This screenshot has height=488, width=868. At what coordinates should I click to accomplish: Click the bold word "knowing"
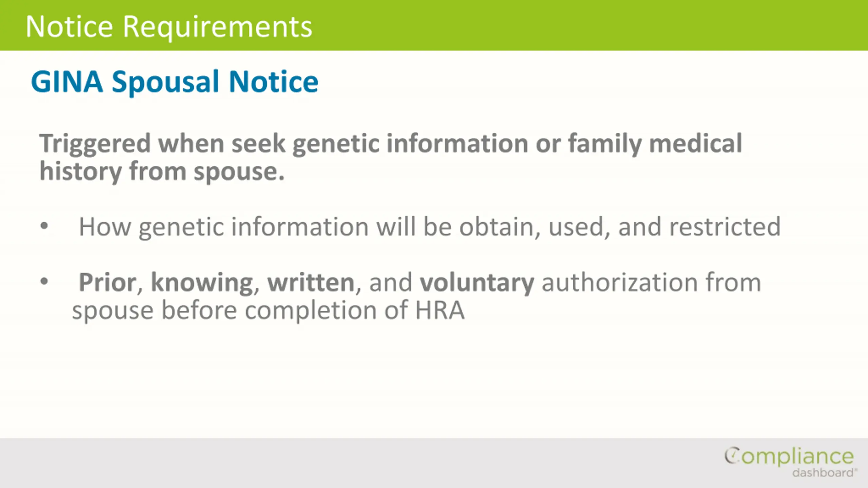[x=202, y=283]
